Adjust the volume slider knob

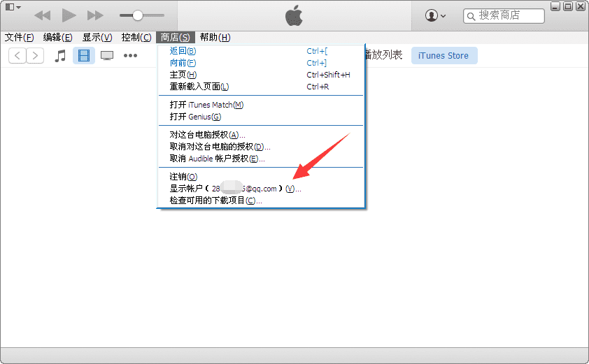click(138, 15)
